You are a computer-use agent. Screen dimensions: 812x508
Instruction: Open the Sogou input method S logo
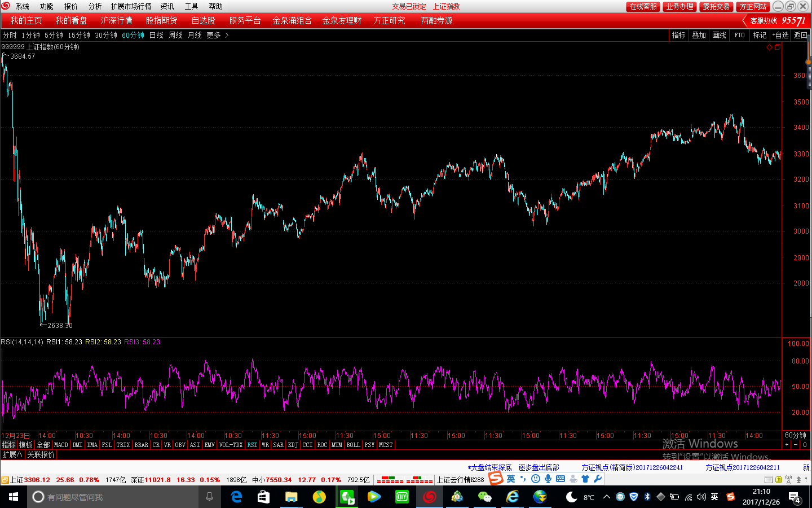click(496, 479)
